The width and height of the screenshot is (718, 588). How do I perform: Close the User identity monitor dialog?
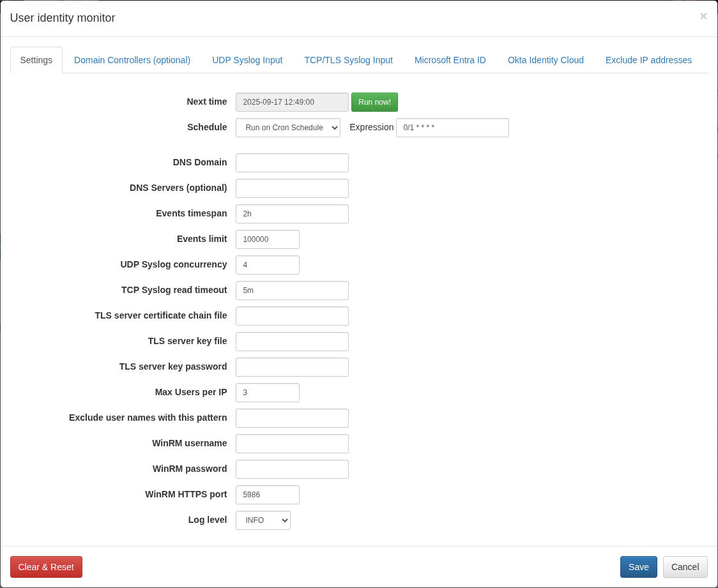(x=703, y=17)
